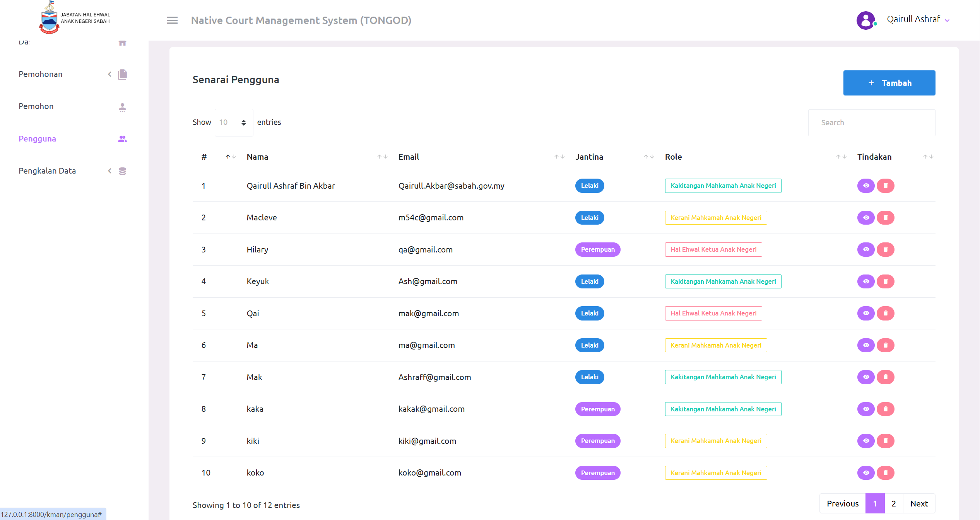Click the Tambah add user button

click(889, 83)
